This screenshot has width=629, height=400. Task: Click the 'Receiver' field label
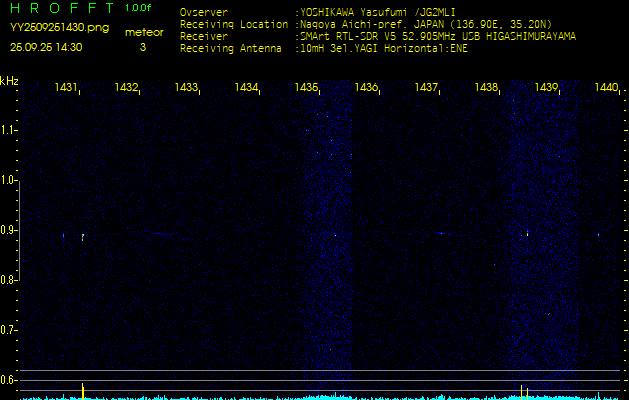[x=204, y=37]
